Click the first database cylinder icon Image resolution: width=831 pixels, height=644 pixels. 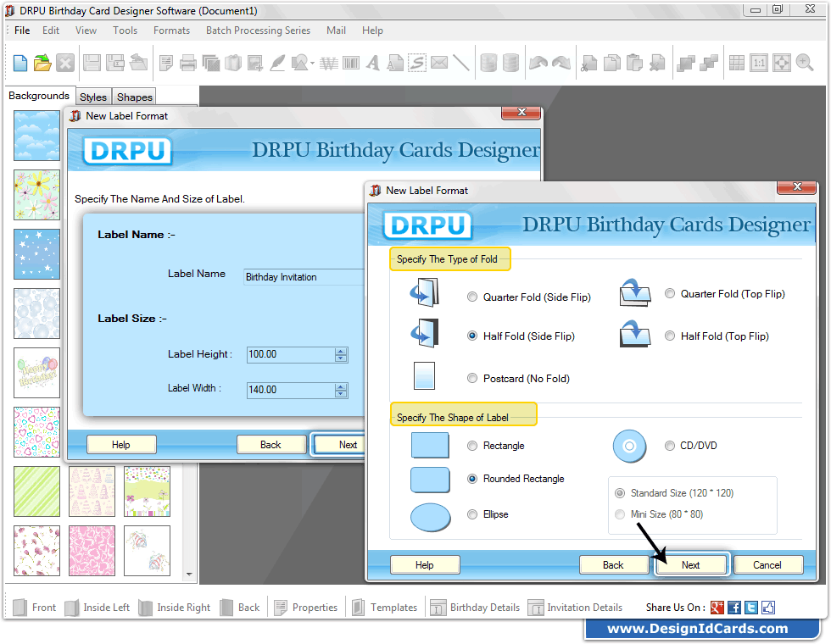(488, 63)
